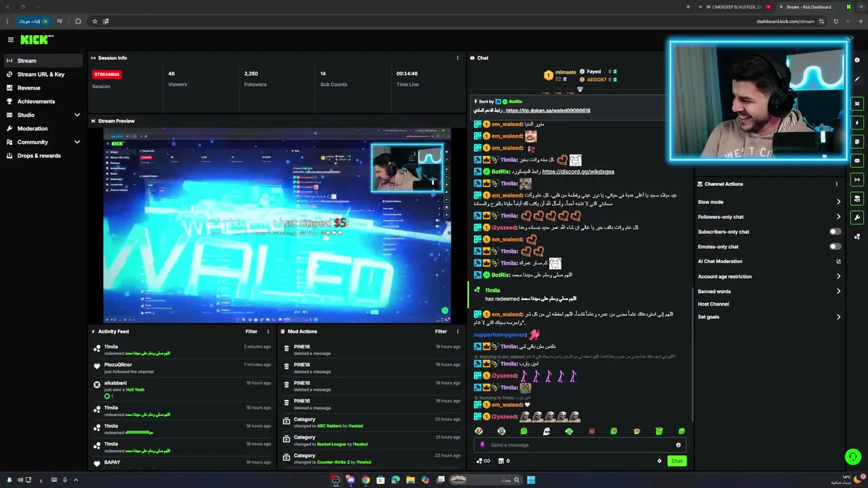Open the hamburger menu beside the Kick logo

[x=11, y=40]
